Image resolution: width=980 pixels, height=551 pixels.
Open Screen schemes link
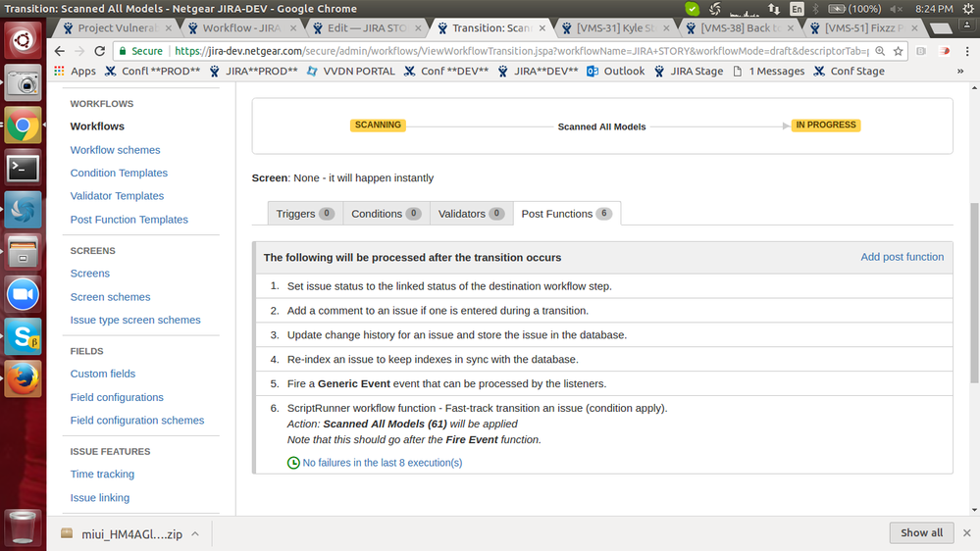coord(110,297)
